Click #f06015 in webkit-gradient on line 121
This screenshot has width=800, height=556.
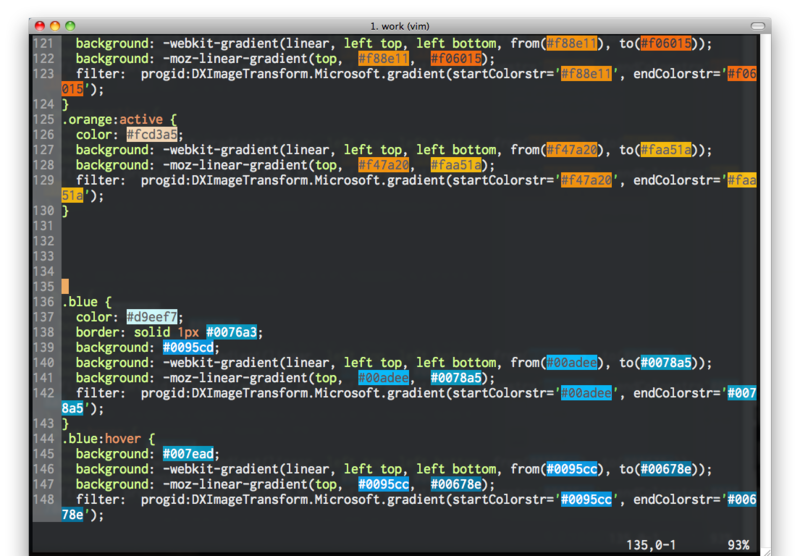coord(666,44)
